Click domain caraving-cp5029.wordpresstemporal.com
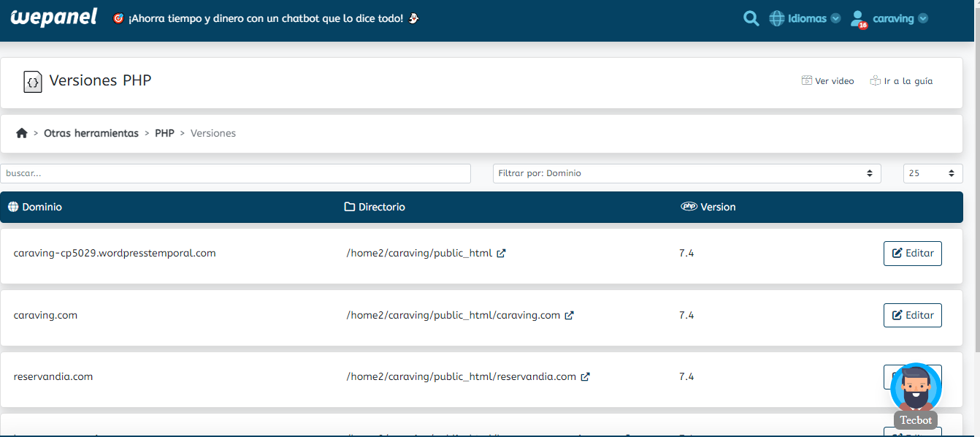Image resolution: width=980 pixels, height=437 pixels. coord(115,253)
